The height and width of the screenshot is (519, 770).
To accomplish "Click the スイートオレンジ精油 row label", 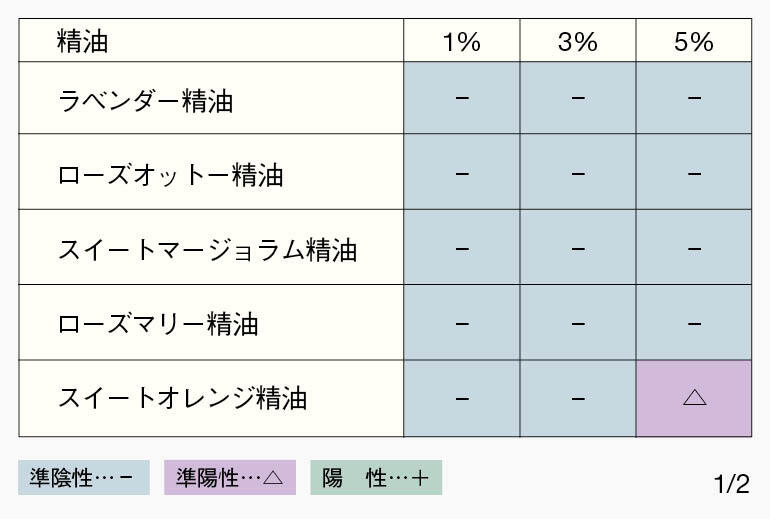I will tap(183, 398).
